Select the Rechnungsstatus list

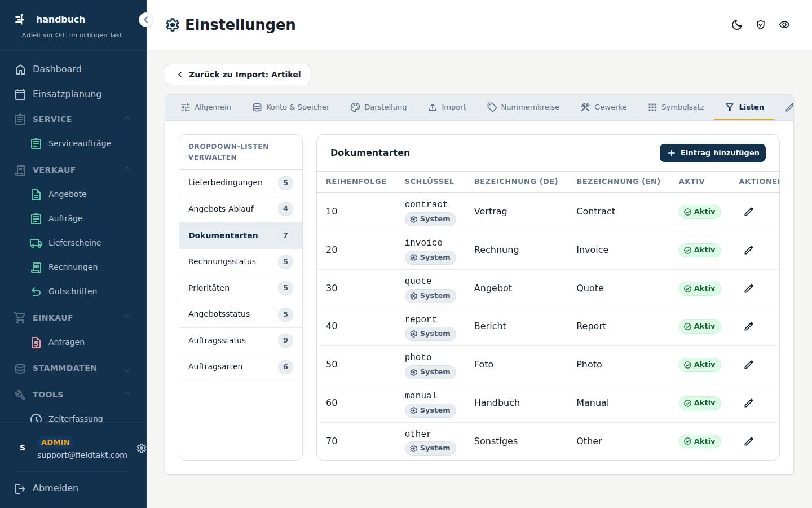tap(241, 262)
